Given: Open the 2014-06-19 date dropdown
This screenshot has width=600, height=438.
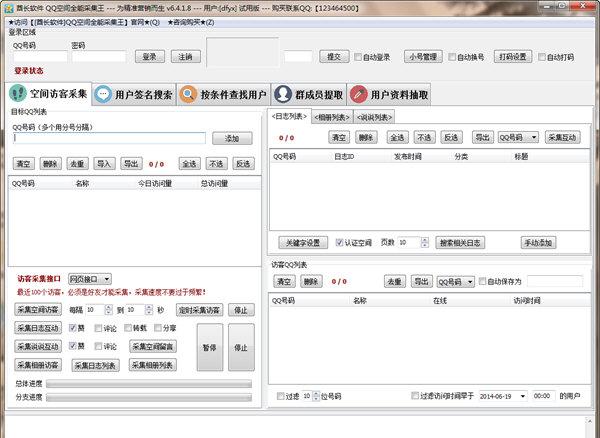Looking at the screenshot, I should coord(523,396).
